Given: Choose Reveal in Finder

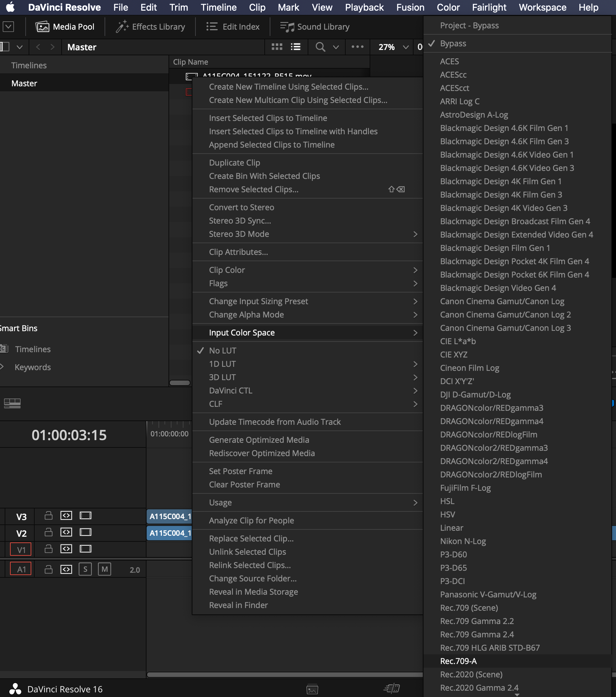Looking at the screenshot, I should click(307, 605).
